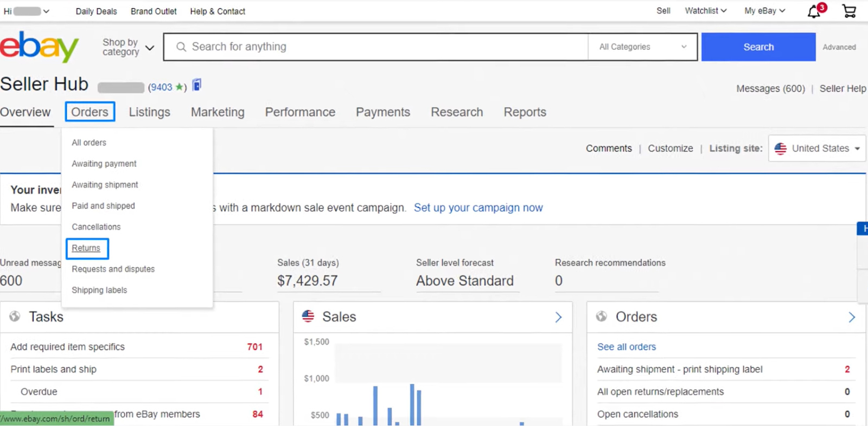The width and height of the screenshot is (868, 426).
Task: Open the Payments tab
Action: (383, 112)
